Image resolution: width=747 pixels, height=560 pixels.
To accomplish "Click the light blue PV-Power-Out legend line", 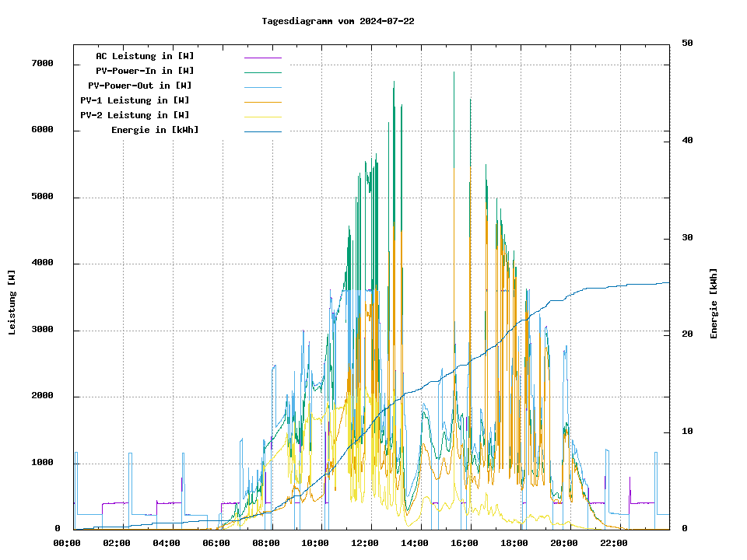I will coord(262,87).
